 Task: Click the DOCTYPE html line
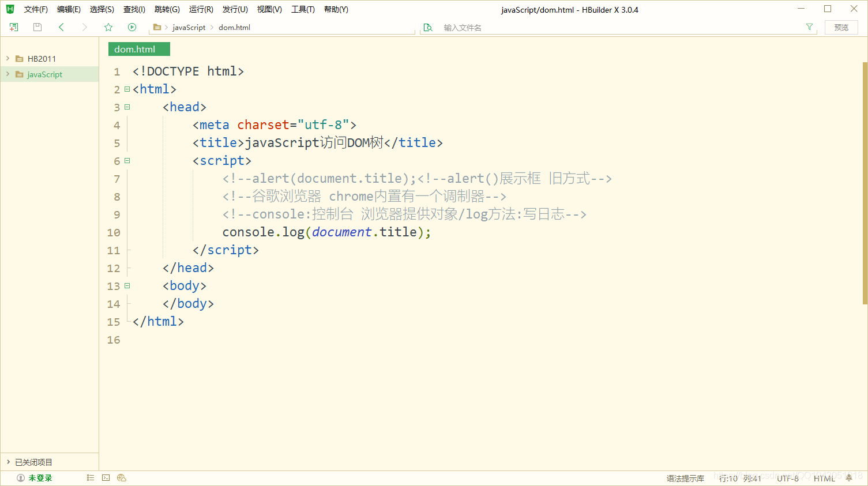188,71
